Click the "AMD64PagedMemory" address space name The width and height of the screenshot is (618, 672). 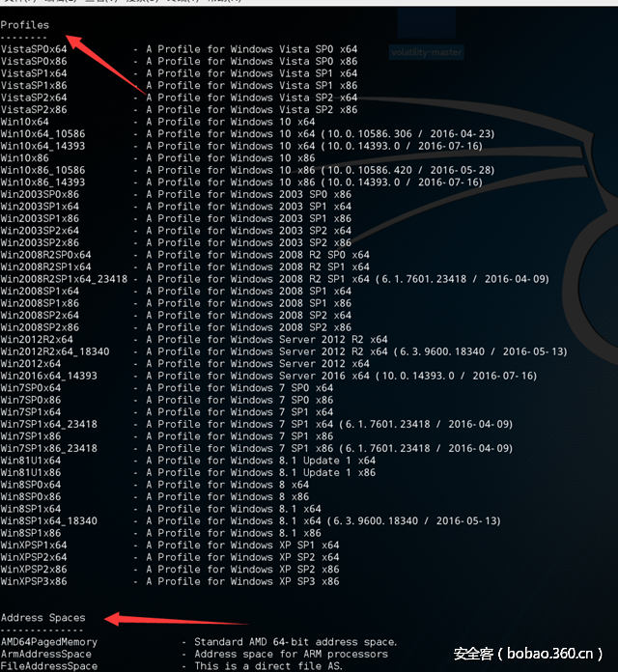pyautogui.click(x=49, y=642)
